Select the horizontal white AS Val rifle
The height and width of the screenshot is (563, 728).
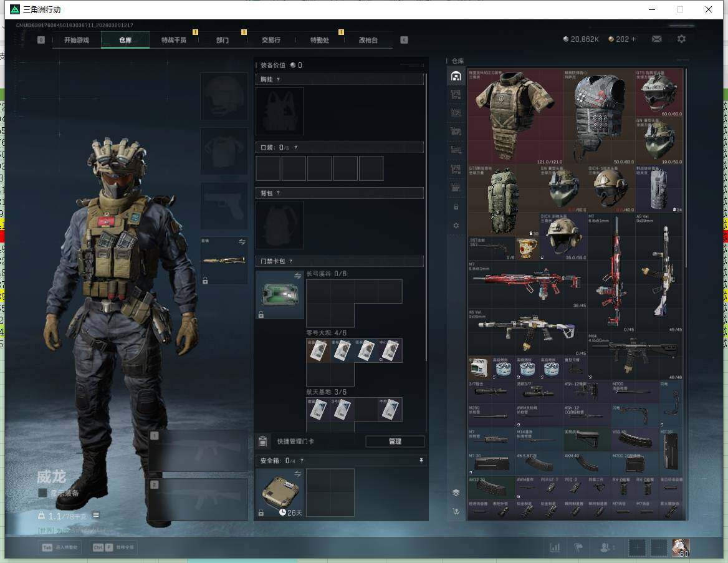527,332
